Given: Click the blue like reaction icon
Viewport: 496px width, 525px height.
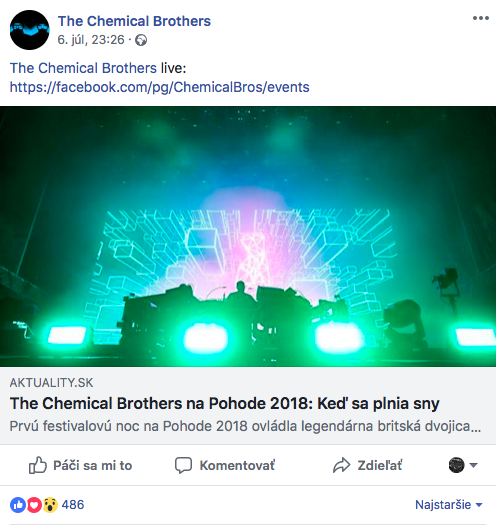Looking at the screenshot, I should [x=18, y=505].
